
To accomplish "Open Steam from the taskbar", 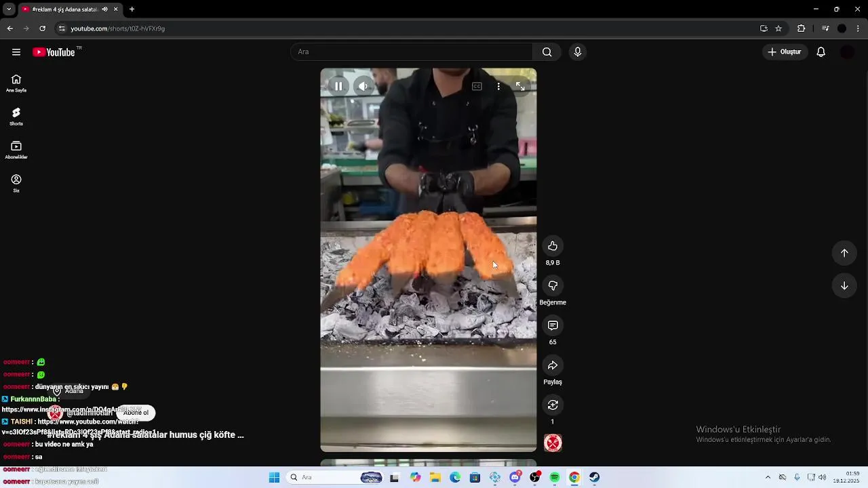I will point(594,477).
